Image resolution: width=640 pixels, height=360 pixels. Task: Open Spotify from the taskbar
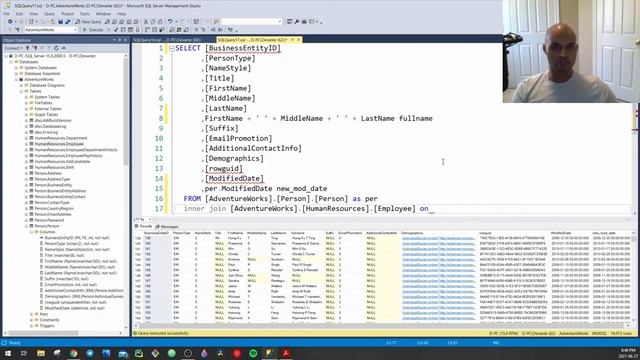pos(253,353)
